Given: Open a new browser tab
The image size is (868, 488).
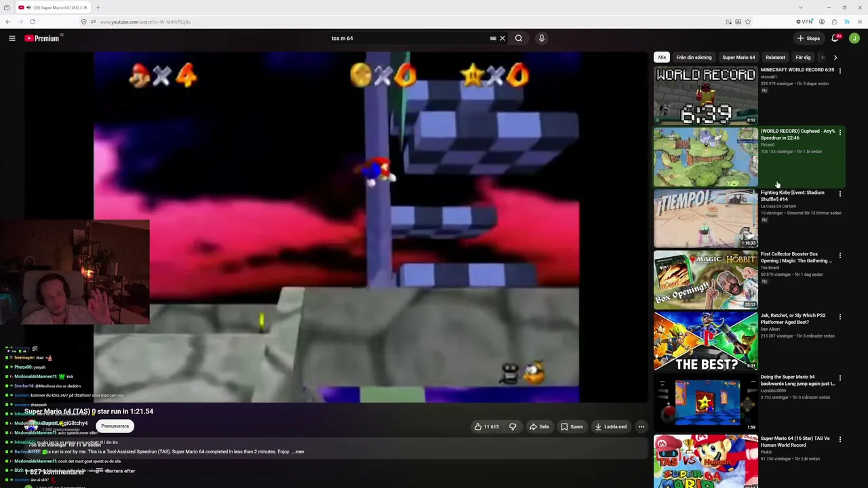Looking at the screenshot, I should (98, 7).
